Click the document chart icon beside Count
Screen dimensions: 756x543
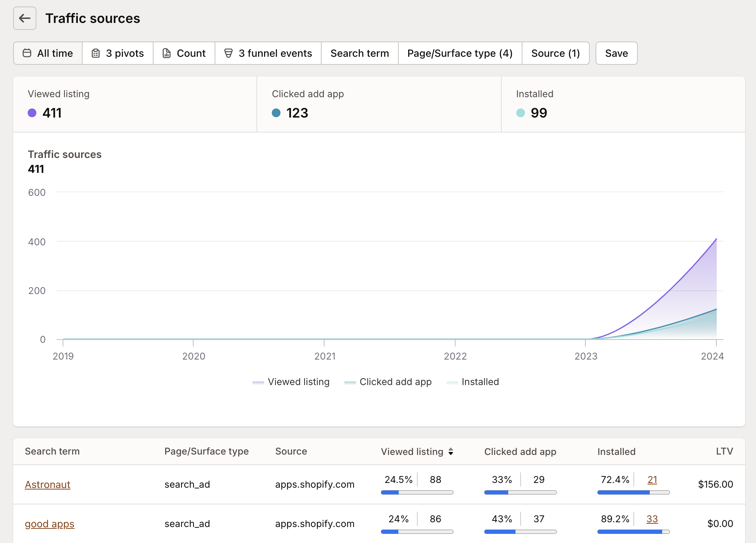click(167, 53)
